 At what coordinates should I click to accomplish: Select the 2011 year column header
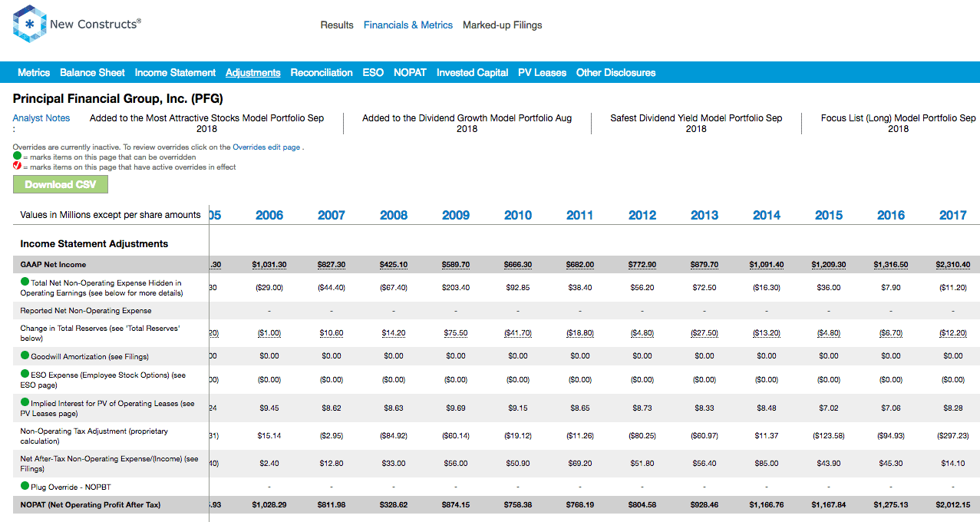tap(580, 216)
